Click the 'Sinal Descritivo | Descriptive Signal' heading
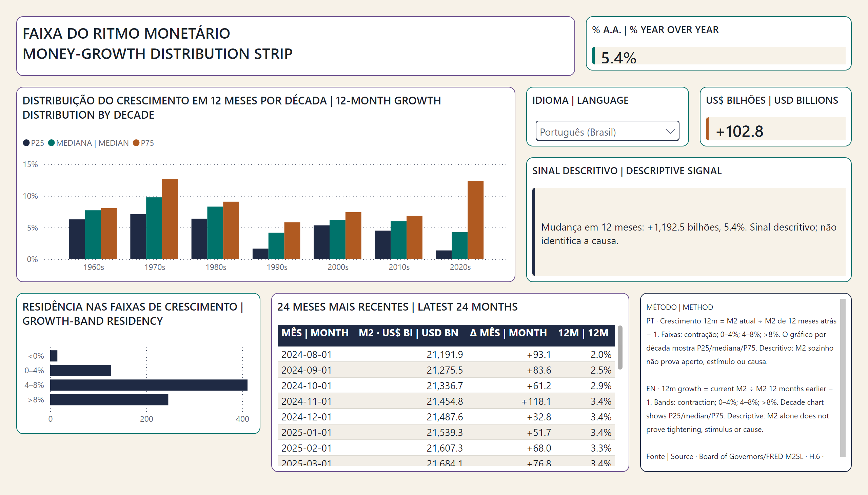 coord(627,171)
